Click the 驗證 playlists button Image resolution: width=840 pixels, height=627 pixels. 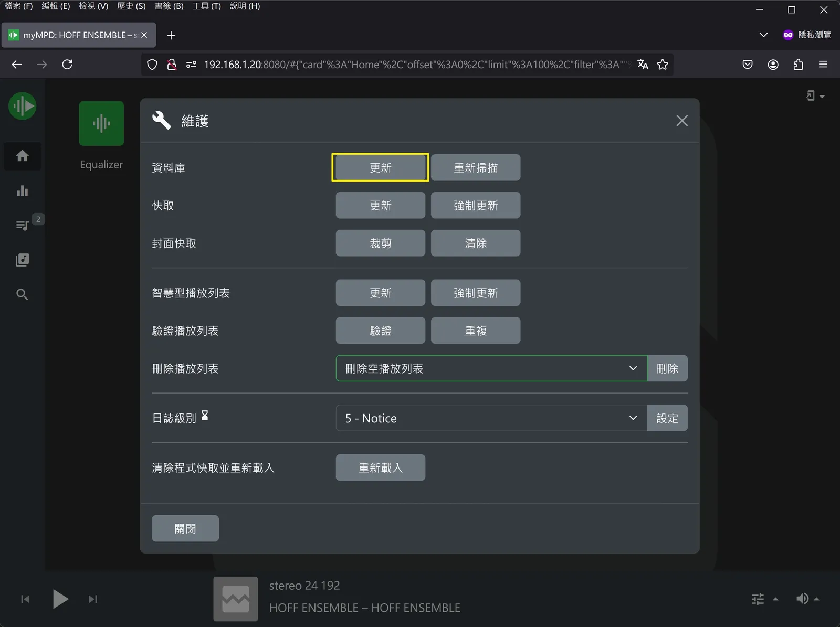pos(380,331)
